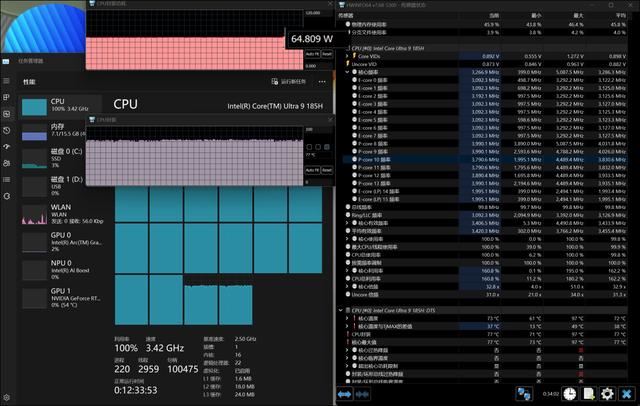Click Reset on CPU power graph
This screenshot has width=640, height=406.
click(327, 54)
